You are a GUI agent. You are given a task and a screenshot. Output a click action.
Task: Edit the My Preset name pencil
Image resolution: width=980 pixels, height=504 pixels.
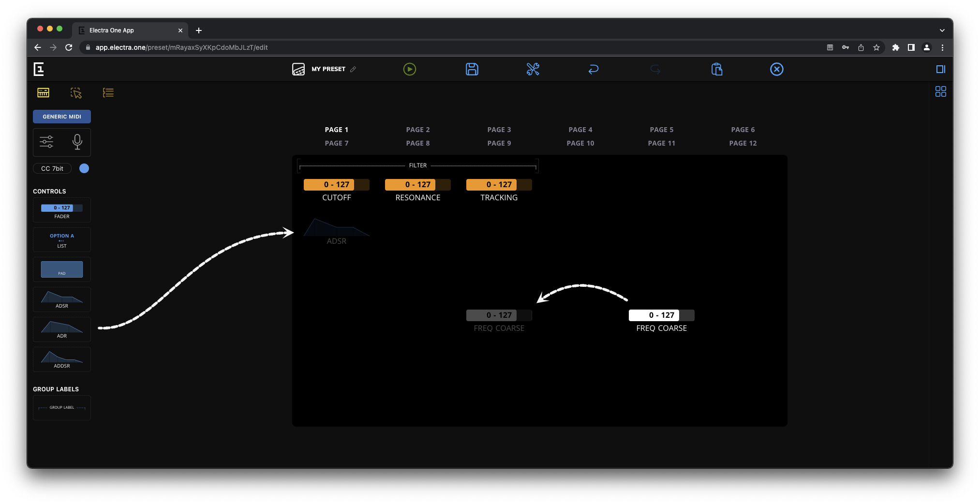tap(353, 69)
